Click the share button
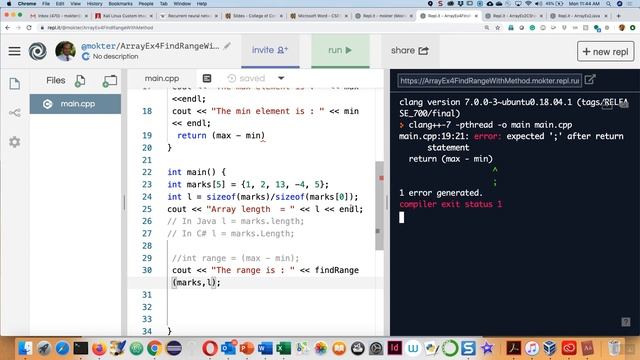 pyautogui.click(x=410, y=51)
